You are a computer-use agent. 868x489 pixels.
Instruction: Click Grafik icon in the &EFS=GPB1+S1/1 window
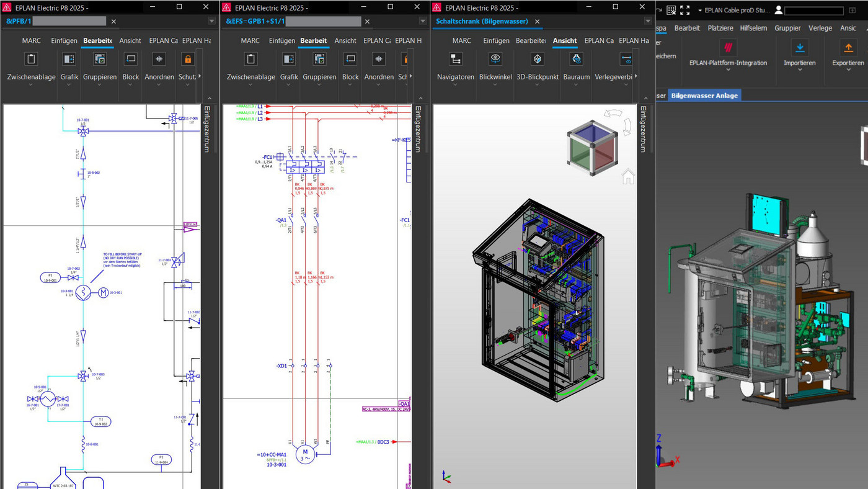[288, 59]
